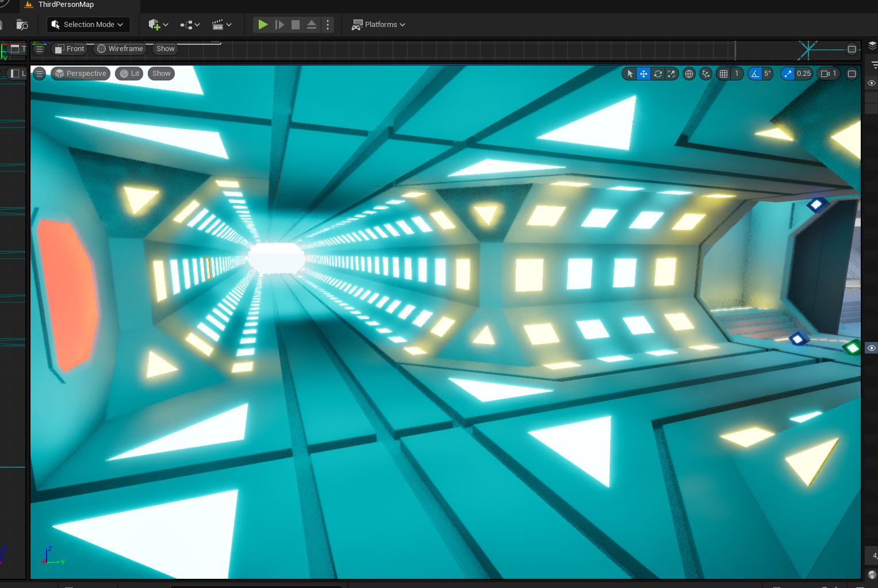Open the add-content cube dropdown
Viewport: 878px width, 588px height.
[158, 25]
